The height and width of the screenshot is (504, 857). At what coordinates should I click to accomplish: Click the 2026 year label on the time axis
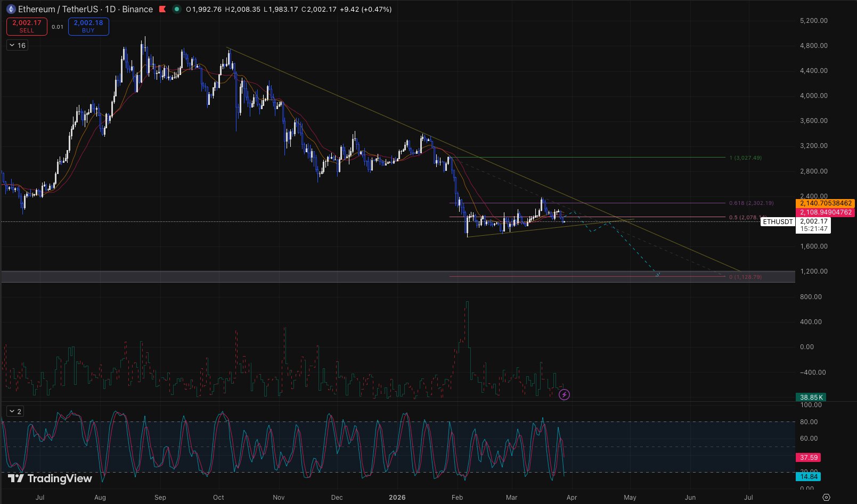397,498
